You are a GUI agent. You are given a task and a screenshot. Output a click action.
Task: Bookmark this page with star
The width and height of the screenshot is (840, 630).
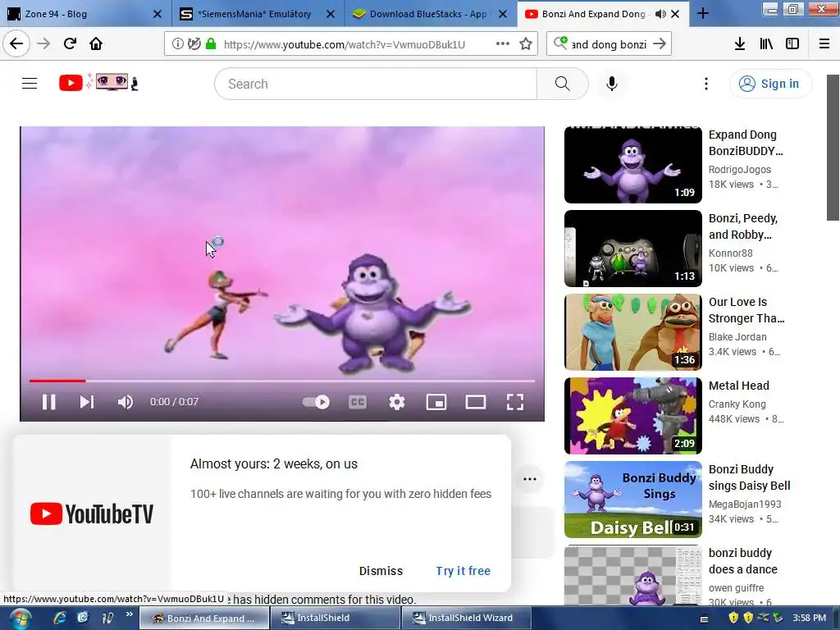(526, 44)
